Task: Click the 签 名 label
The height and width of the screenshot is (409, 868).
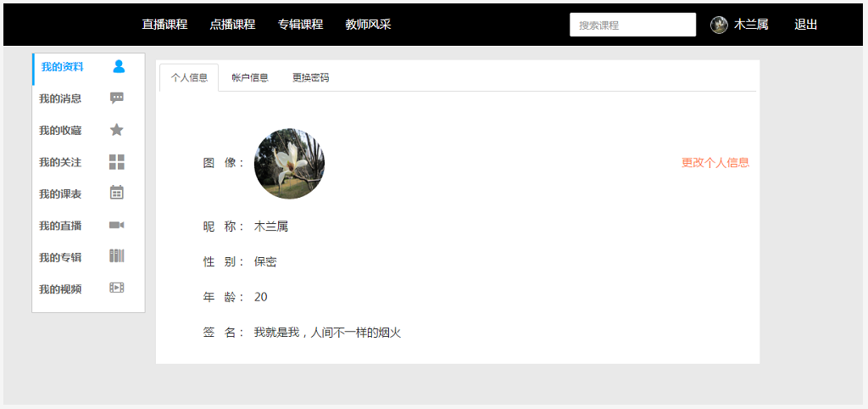Action: point(223,333)
